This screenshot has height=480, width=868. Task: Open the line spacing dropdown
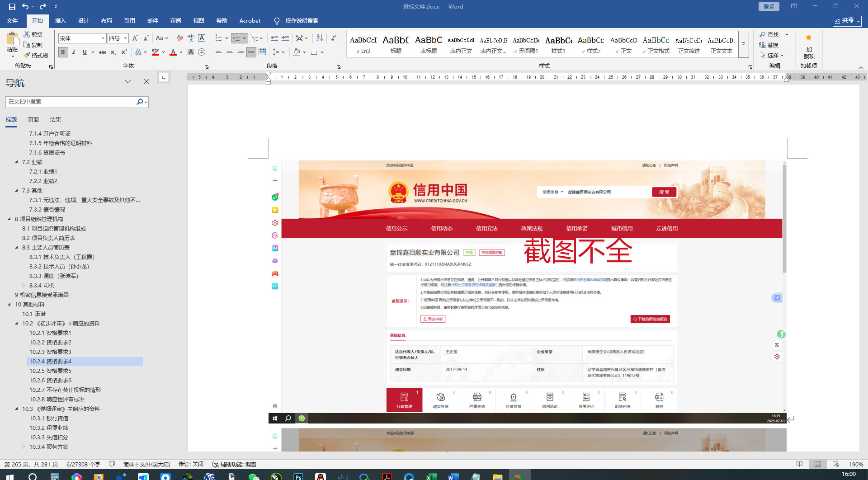coord(278,52)
